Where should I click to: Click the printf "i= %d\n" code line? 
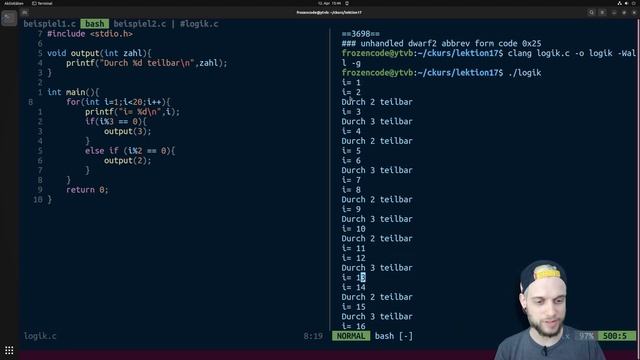click(x=132, y=112)
